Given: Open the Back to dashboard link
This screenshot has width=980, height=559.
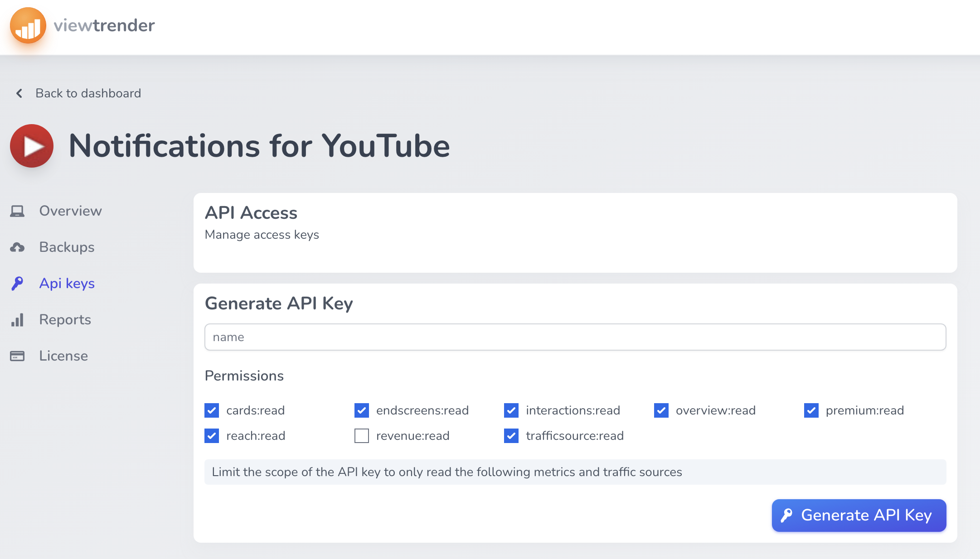Looking at the screenshot, I should tap(87, 93).
